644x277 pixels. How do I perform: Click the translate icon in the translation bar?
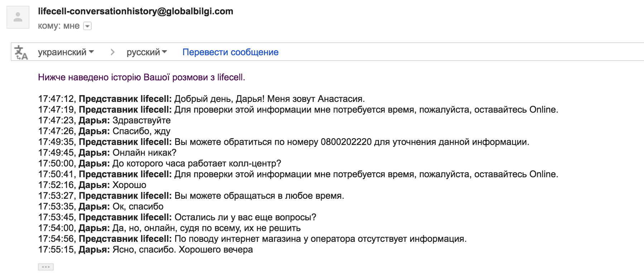point(21,52)
